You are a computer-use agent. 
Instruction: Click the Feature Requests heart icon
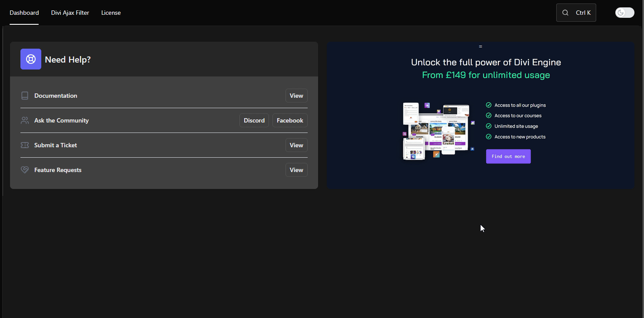coord(25,170)
